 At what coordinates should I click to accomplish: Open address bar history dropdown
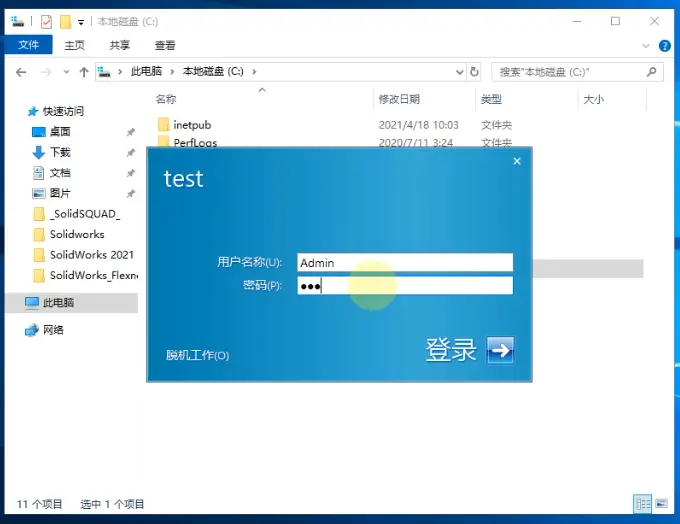(460, 72)
